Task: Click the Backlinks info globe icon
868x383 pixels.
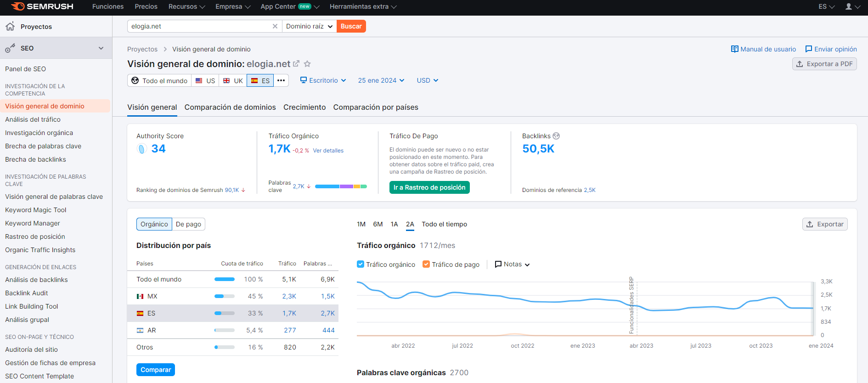Action: 556,136
